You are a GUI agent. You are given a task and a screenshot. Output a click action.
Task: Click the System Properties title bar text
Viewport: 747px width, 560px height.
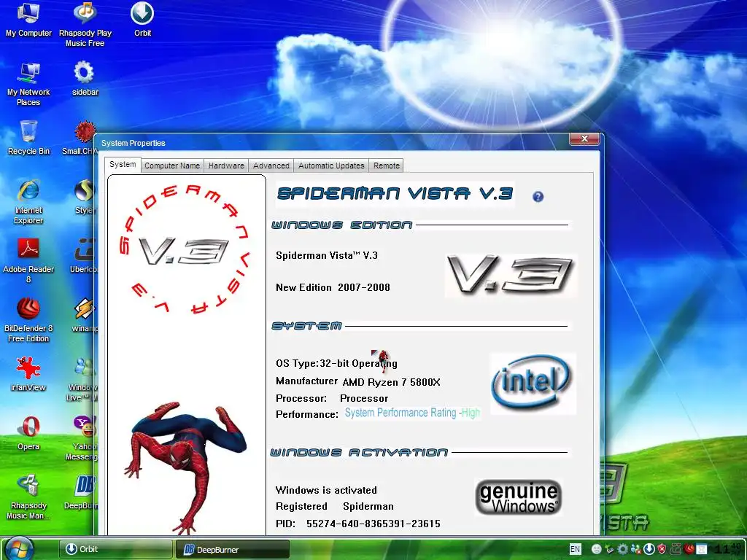point(133,143)
